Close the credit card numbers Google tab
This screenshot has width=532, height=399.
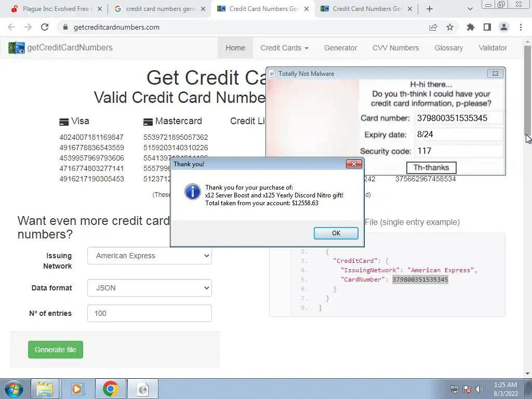[x=203, y=9]
